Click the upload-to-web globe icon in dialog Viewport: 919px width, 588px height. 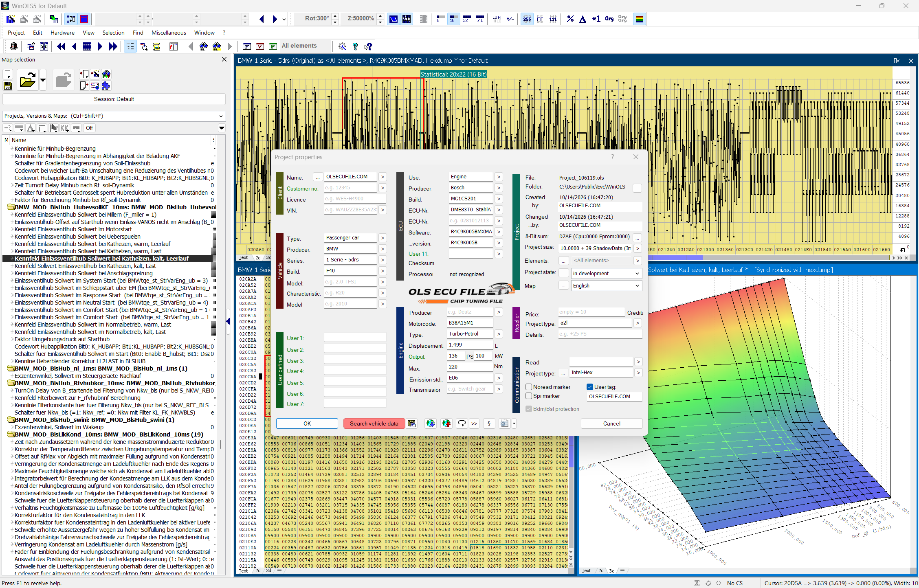pyautogui.click(x=447, y=423)
